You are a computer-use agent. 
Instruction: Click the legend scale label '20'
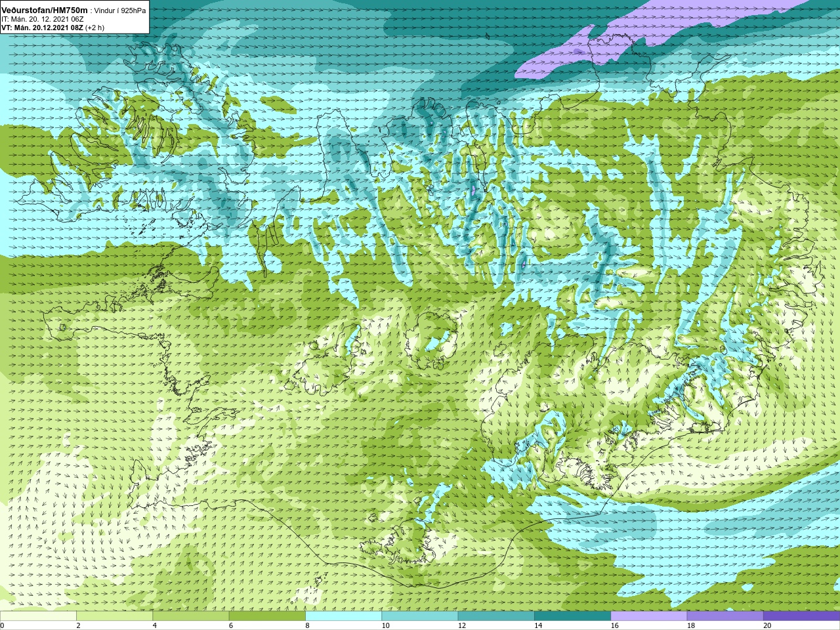tap(767, 625)
